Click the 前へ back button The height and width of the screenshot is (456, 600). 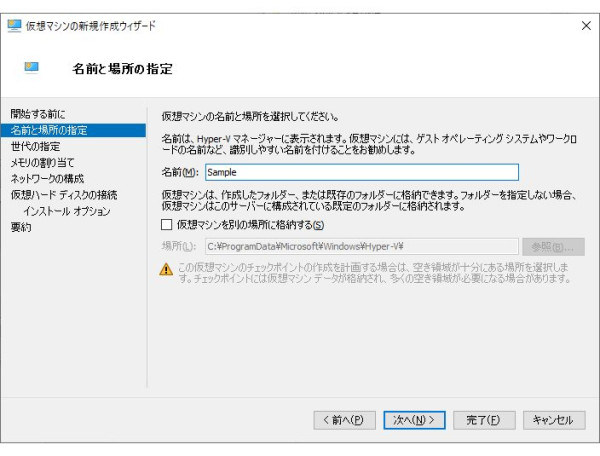(x=344, y=420)
